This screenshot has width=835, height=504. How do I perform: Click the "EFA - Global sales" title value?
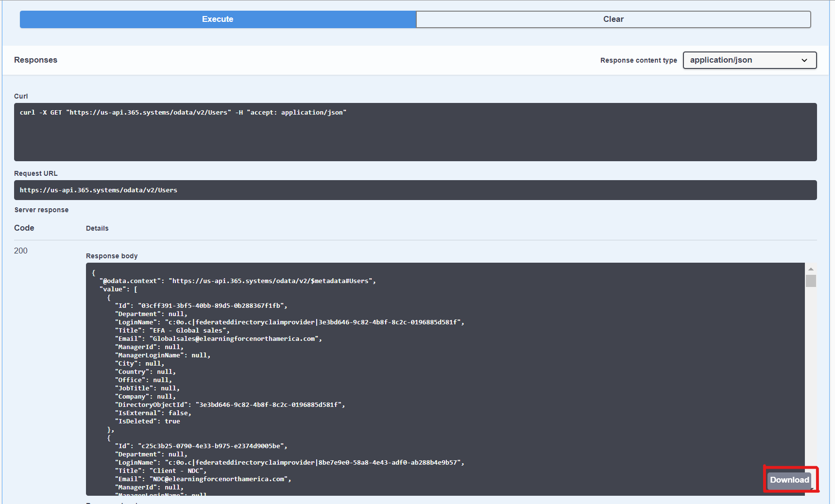[188, 331]
